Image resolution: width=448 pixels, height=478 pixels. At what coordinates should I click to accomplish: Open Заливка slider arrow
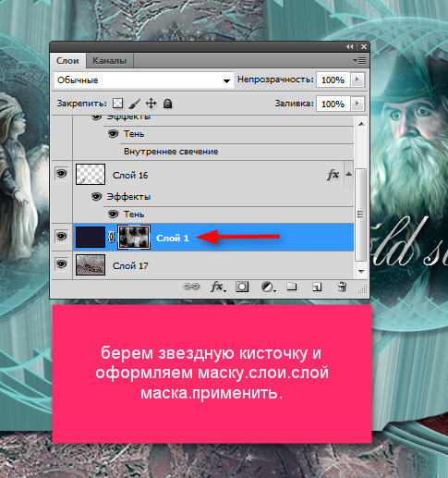click(357, 104)
